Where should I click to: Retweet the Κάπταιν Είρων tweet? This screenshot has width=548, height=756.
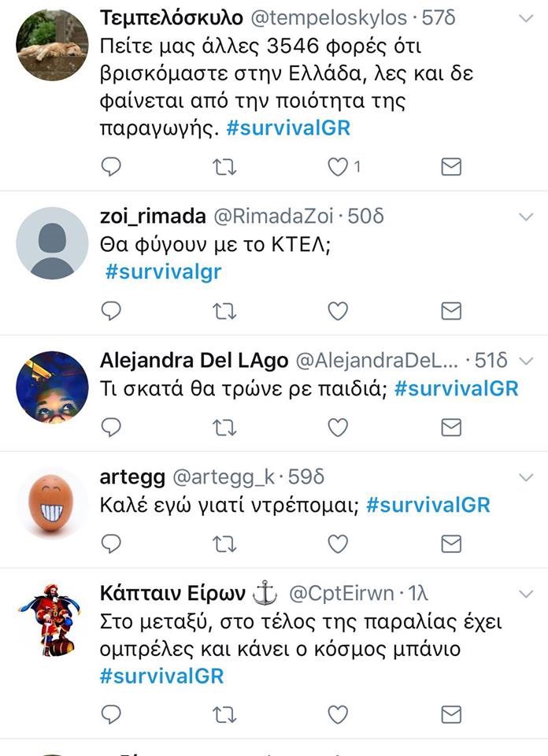click(224, 715)
